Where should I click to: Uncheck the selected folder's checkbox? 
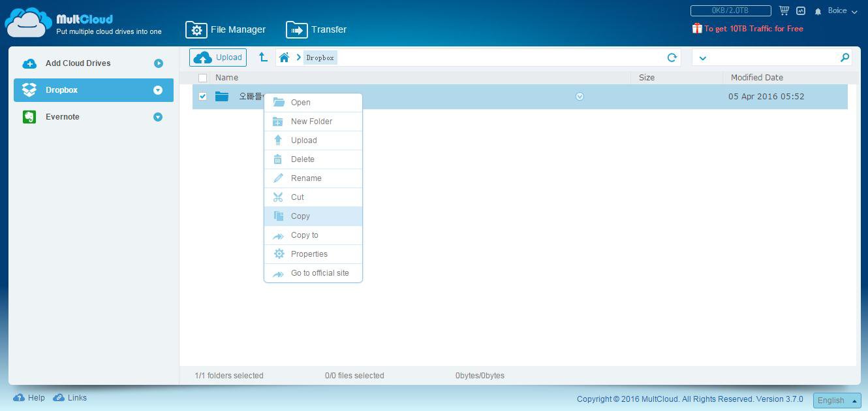(x=202, y=97)
